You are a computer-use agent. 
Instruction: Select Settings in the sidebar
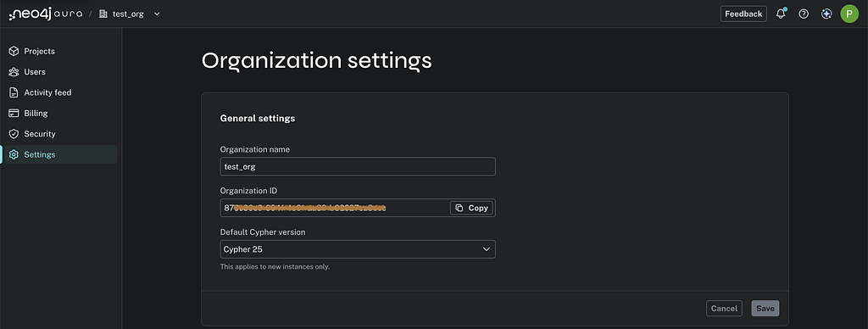click(59, 154)
